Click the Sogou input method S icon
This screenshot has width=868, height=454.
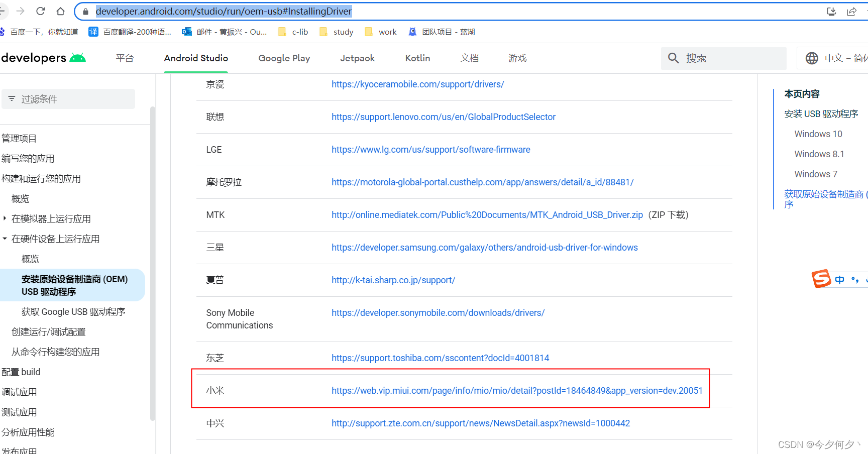click(x=822, y=279)
